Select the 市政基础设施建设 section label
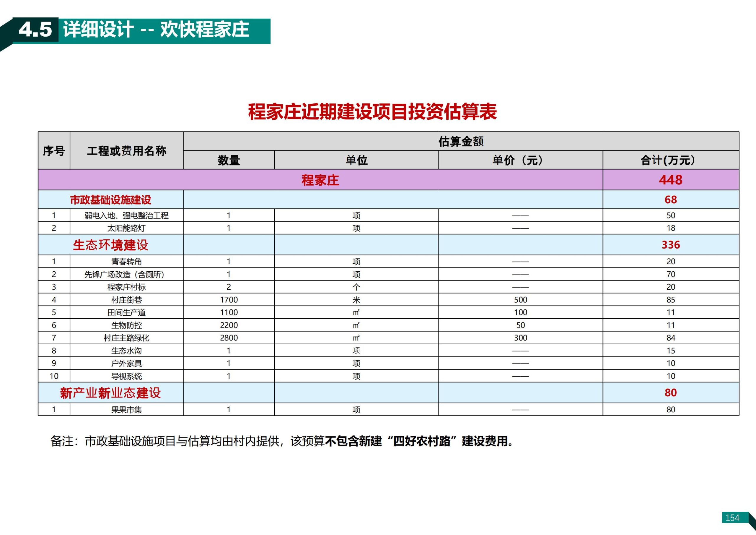The width and height of the screenshot is (756, 535). coord(111,200)
